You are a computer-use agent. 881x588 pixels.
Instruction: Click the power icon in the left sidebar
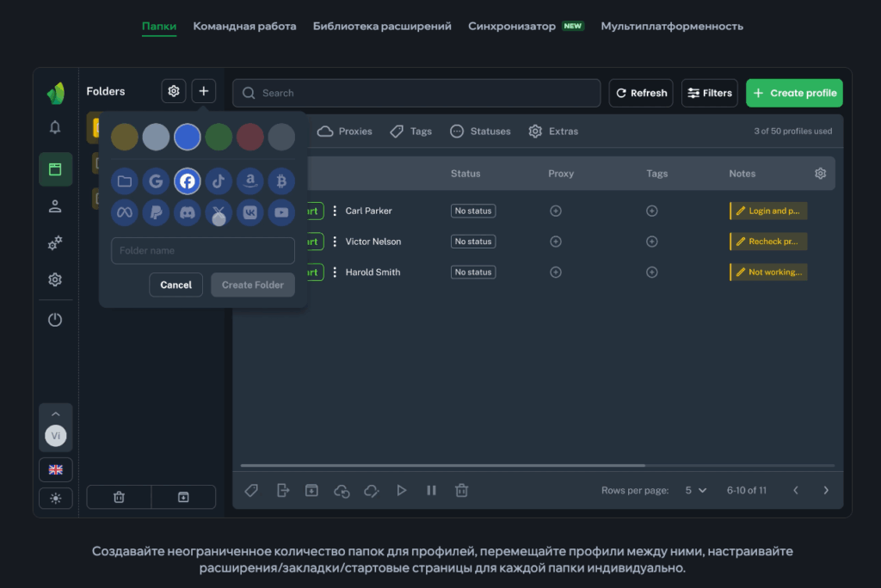(x=55, y=319)
